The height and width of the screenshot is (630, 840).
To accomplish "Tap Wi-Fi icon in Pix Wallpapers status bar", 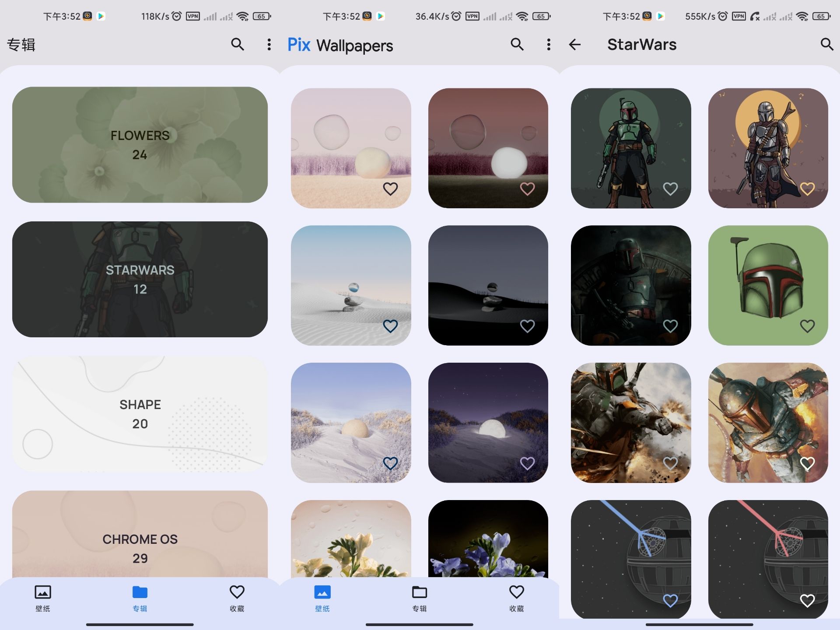I will coord(522,16).
